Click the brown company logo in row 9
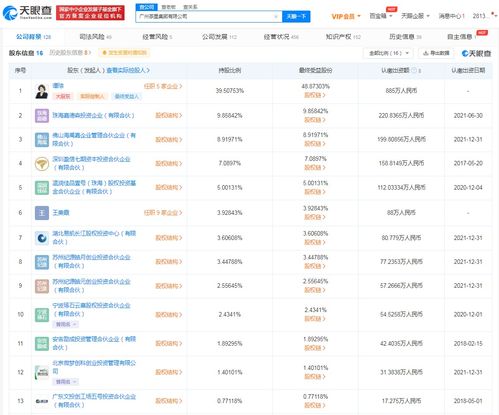The width and height of the screenshot is (499, 415). pos(42,286)
